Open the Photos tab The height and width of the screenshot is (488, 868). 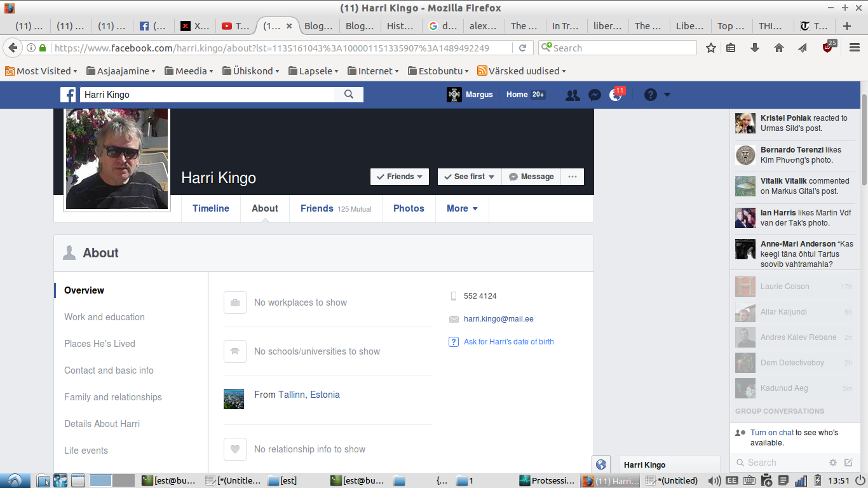tap(409, 208)
